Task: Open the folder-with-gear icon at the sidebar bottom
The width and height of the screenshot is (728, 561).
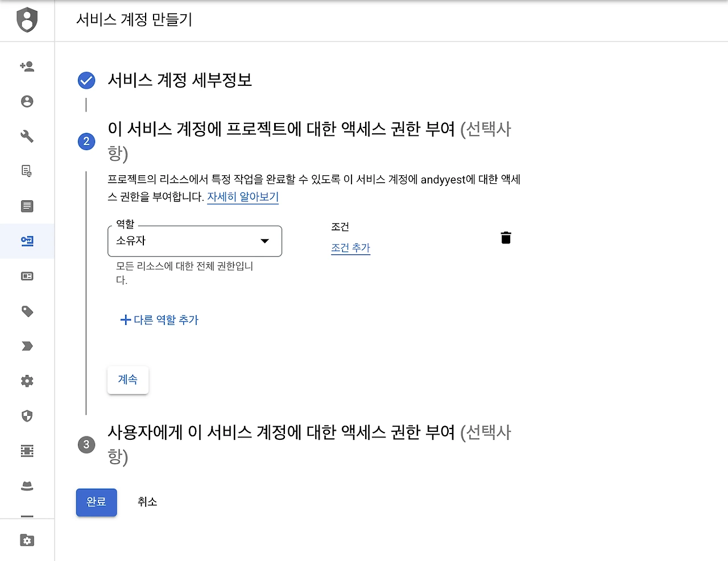Action: coord(27,540)
